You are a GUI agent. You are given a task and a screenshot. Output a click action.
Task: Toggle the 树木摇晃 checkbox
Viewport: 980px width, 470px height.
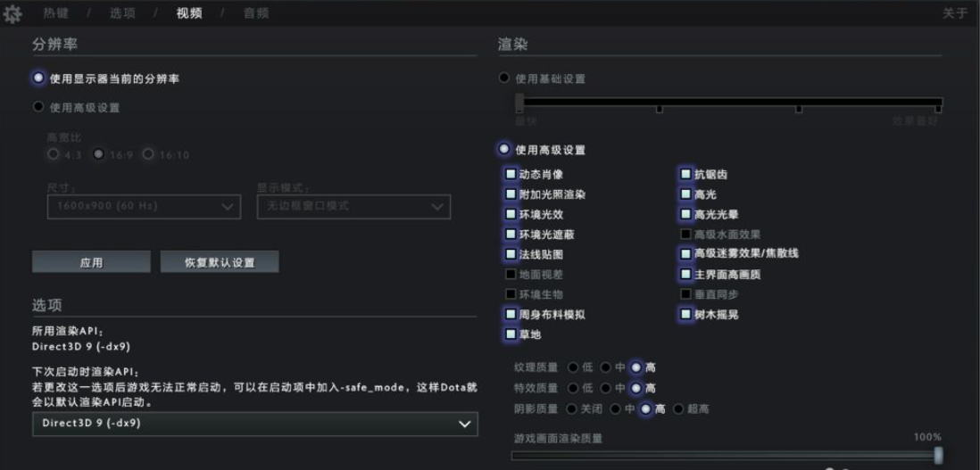pyautogui.click(x=685, y=314)
